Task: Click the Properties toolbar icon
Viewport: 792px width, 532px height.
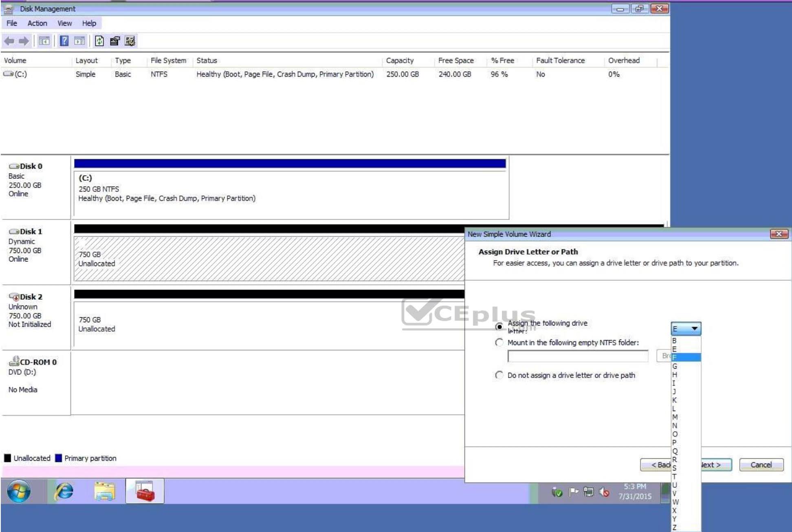Action: point(115,41)
